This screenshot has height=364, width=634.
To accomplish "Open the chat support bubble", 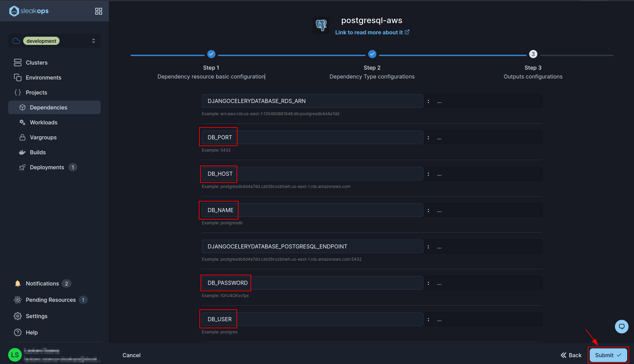I will coord(622,327).
